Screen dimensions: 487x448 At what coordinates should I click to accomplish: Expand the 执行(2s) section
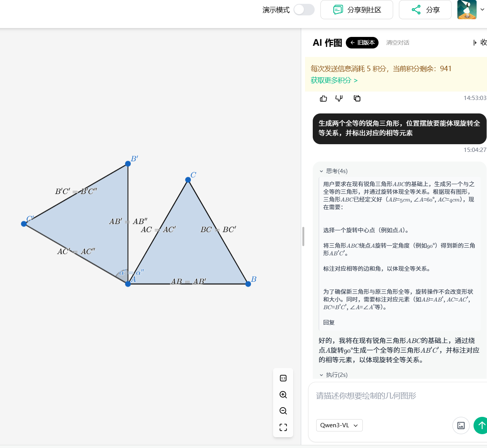click(333, 375)
